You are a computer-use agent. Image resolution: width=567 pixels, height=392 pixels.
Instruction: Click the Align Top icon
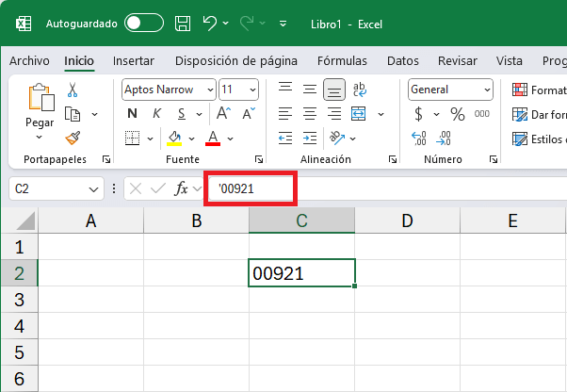point(285,89)
